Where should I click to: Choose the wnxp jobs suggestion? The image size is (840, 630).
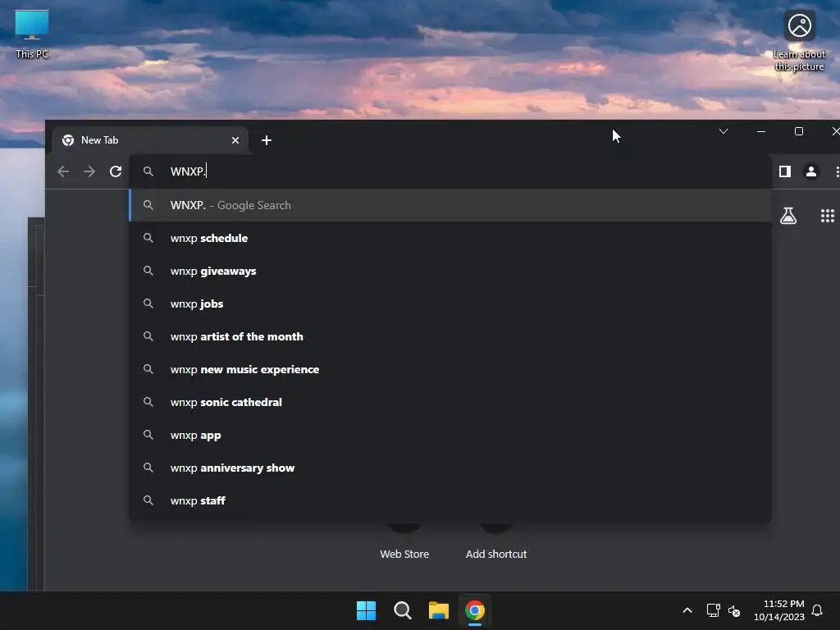click(450, 304)
